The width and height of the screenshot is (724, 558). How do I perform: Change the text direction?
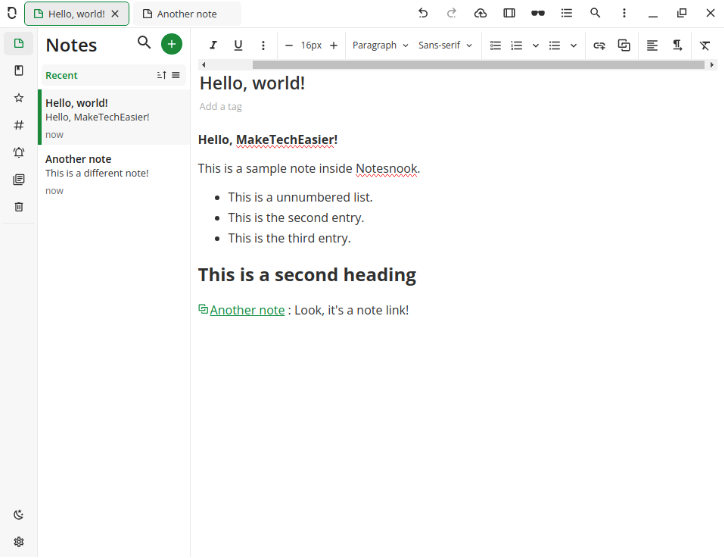coord(677,45)
